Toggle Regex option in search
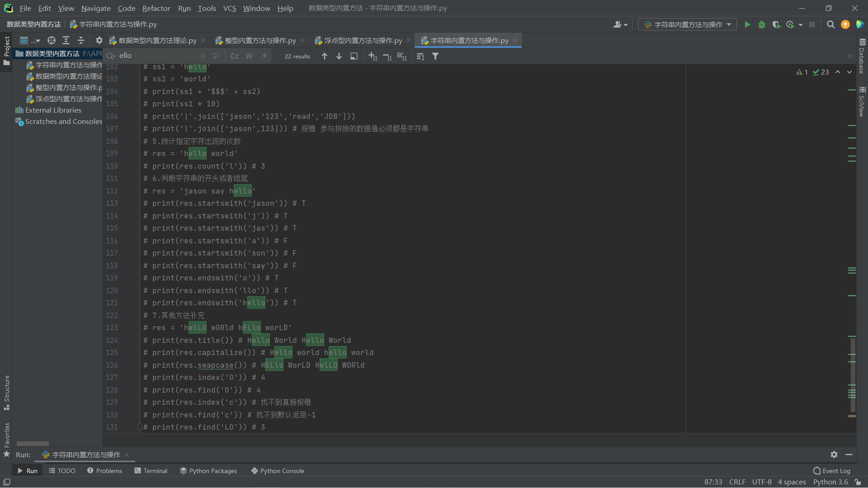 pos(264,56)
